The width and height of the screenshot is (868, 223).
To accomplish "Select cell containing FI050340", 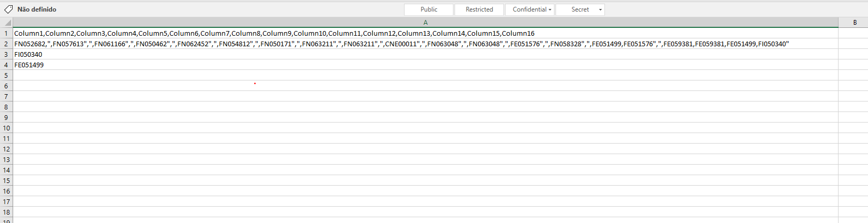I will [426, 54].
